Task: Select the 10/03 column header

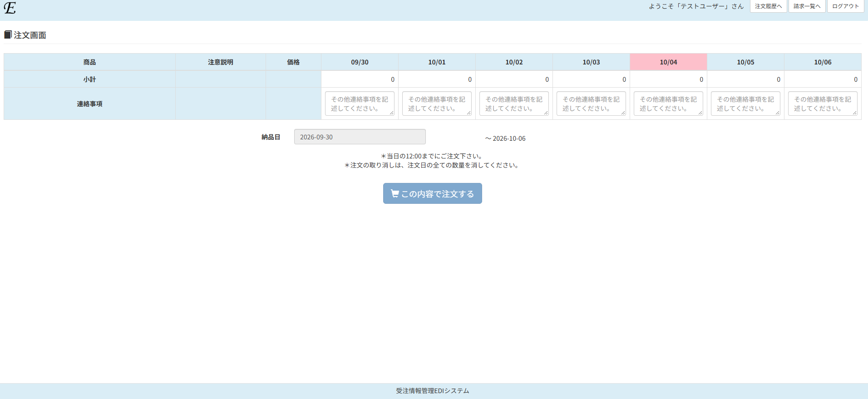Action: 591,62
